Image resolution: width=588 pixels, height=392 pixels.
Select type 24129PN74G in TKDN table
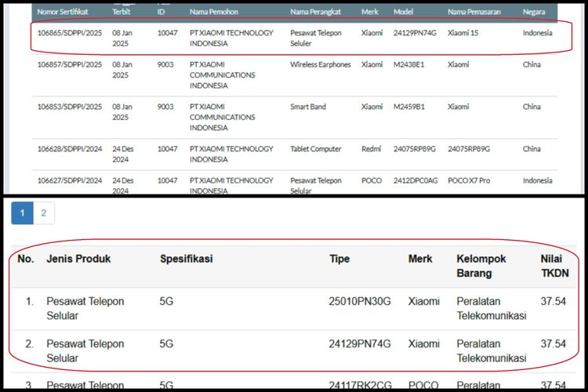360,344
